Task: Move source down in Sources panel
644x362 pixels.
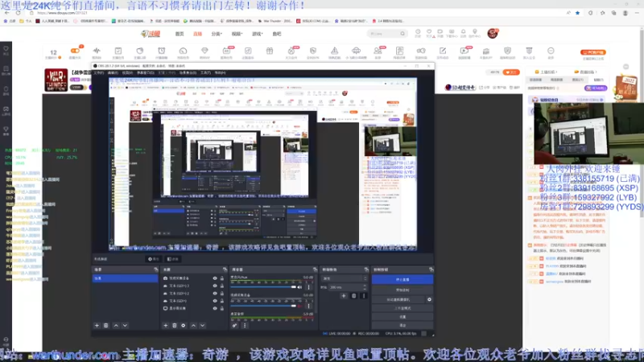Action: (203, 326)
